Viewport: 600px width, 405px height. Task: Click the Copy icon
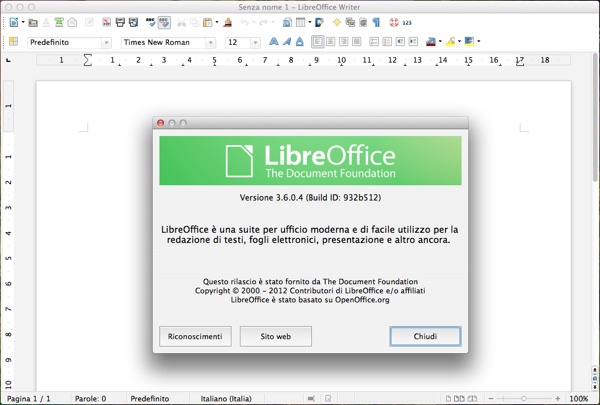pos(194,23)
